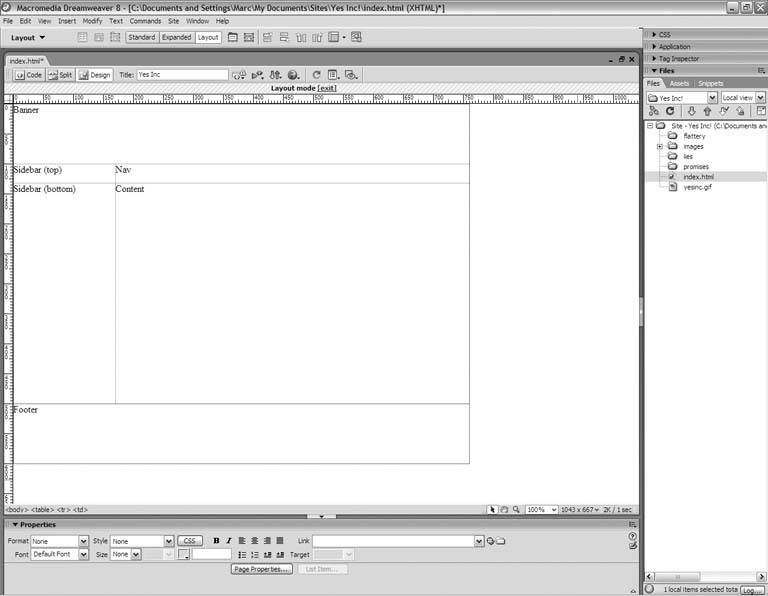Click Expand to show local and remote sites icon
Viewport: 768px width, 596px height.
coord(761,111)
